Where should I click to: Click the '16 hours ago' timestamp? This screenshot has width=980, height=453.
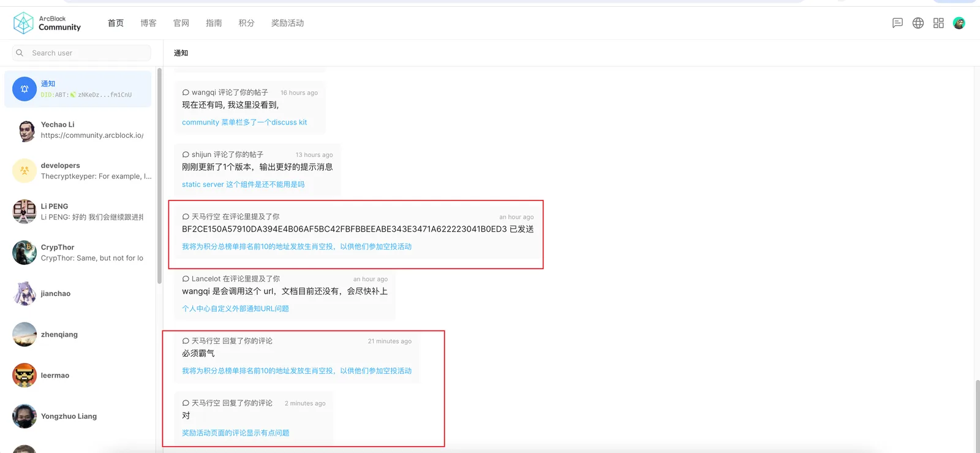pos(299,93)
